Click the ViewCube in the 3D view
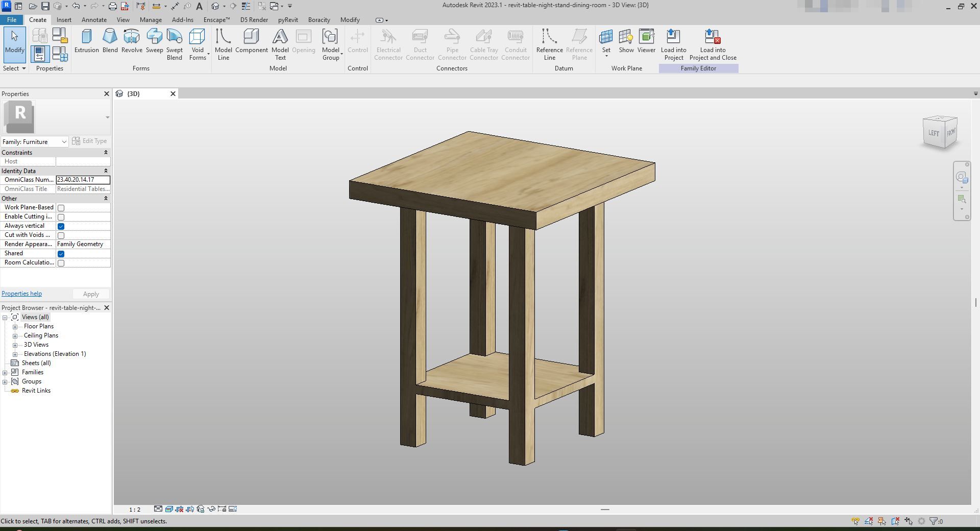980x531 pixels. pos(940,133)
